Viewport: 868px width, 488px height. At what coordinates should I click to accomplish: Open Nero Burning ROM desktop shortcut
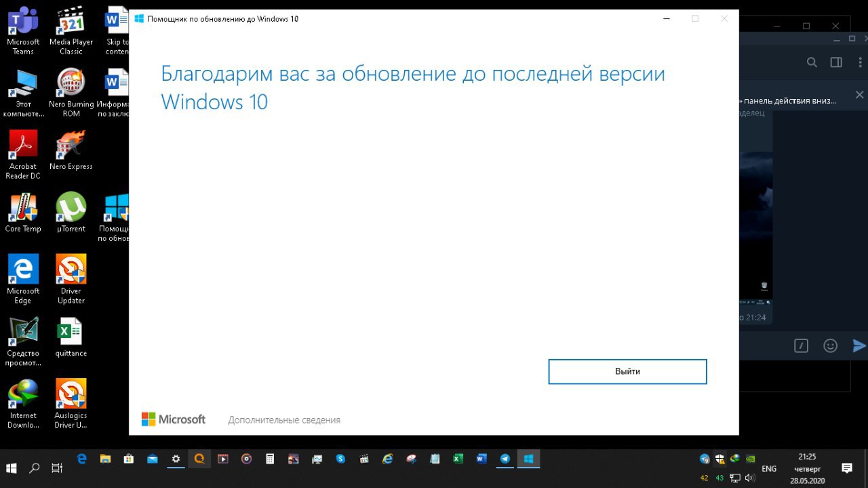[71, 93]
